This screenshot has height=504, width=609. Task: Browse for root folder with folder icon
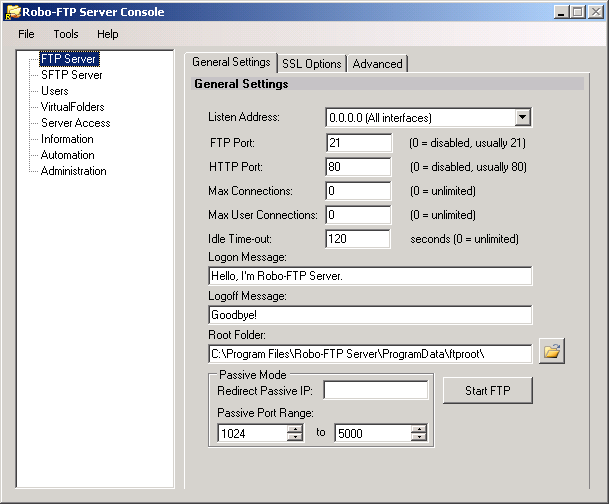pyautogui.click(x=552, y=351)
